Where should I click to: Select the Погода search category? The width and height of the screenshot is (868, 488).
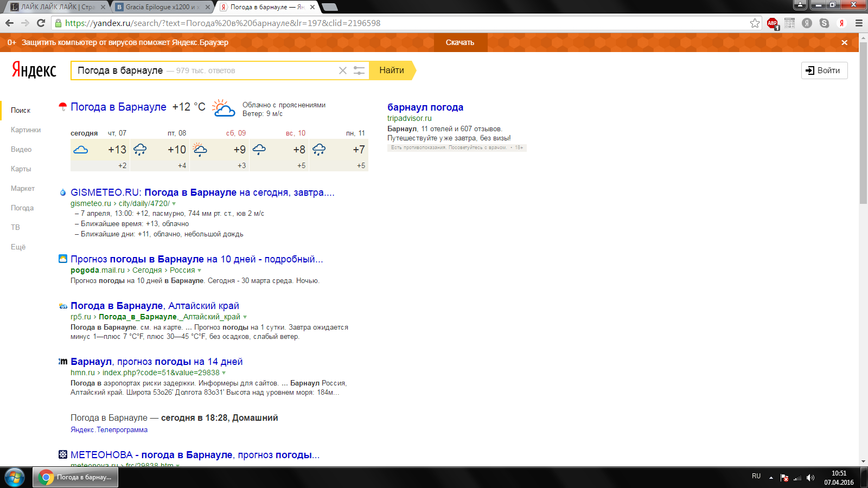click(22, 208)
